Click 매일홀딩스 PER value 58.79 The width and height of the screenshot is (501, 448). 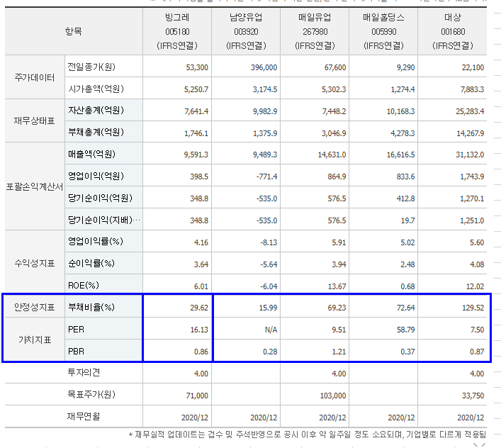[406, 330]
